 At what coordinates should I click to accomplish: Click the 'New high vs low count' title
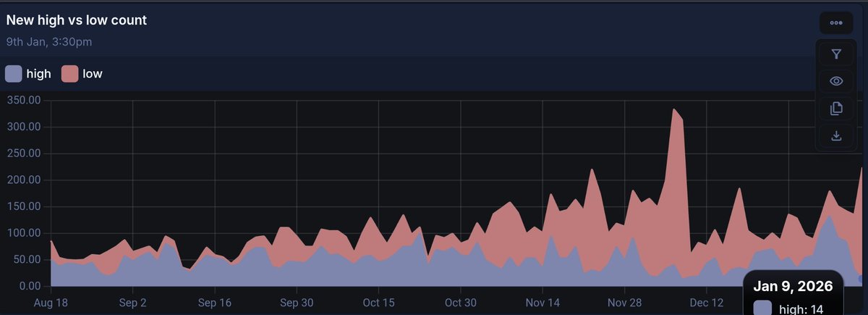coord(77,20)
